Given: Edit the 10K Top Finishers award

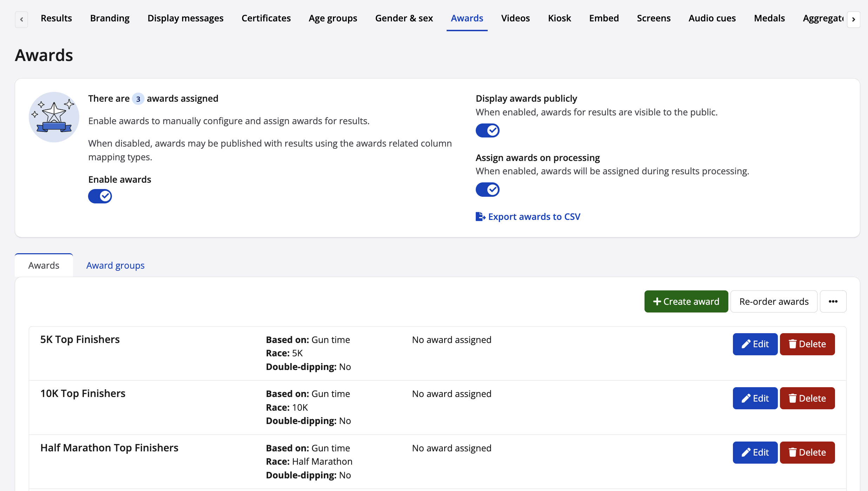Looking at the screenshot, I should click(x=755, y=398).
